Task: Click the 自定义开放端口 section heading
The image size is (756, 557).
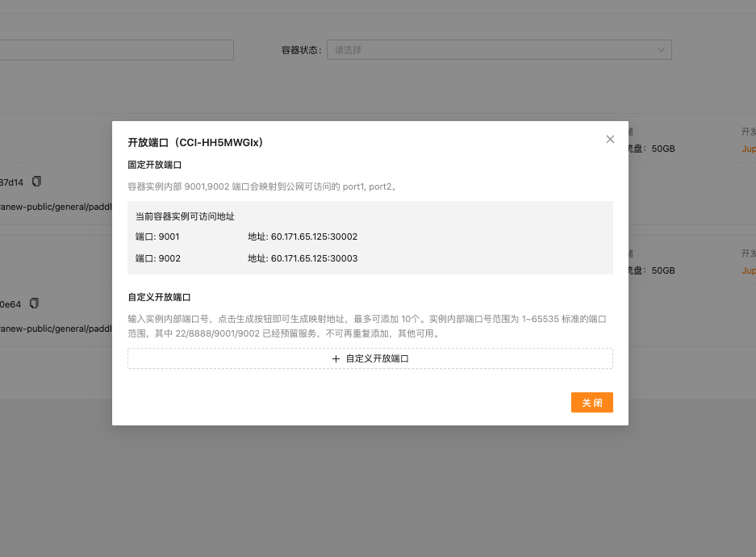Action: [x=159, y=298]
